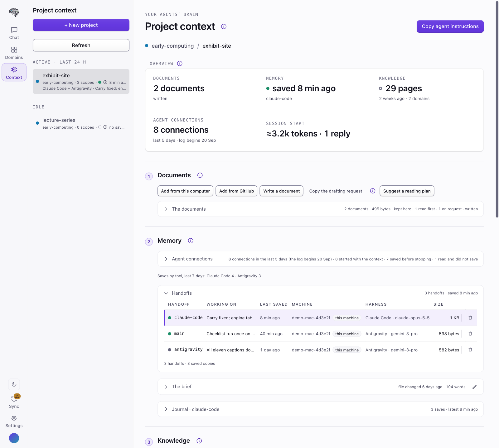The width and height of the screenshot is (499, 448).
Task: Select lecture-series idle project
Action: (81, 123)
